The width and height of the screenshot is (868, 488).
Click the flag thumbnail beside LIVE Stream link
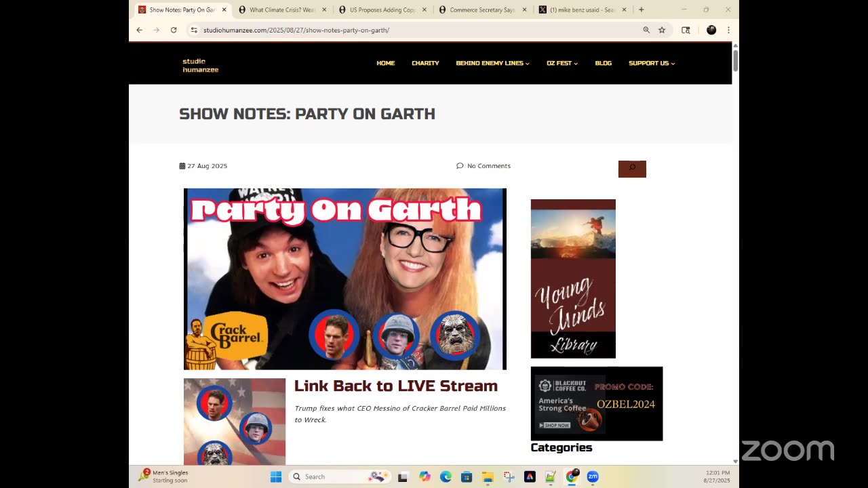235,422
